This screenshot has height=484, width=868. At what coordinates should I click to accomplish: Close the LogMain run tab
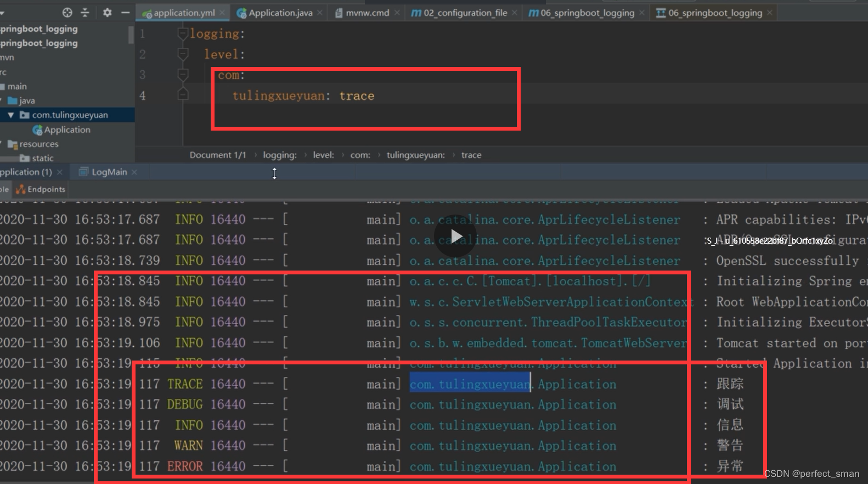[134, 172]
